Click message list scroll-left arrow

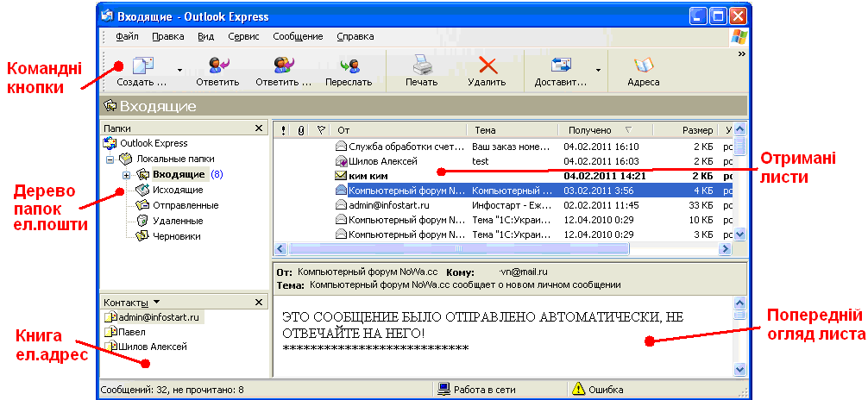(x=280, y=249)
